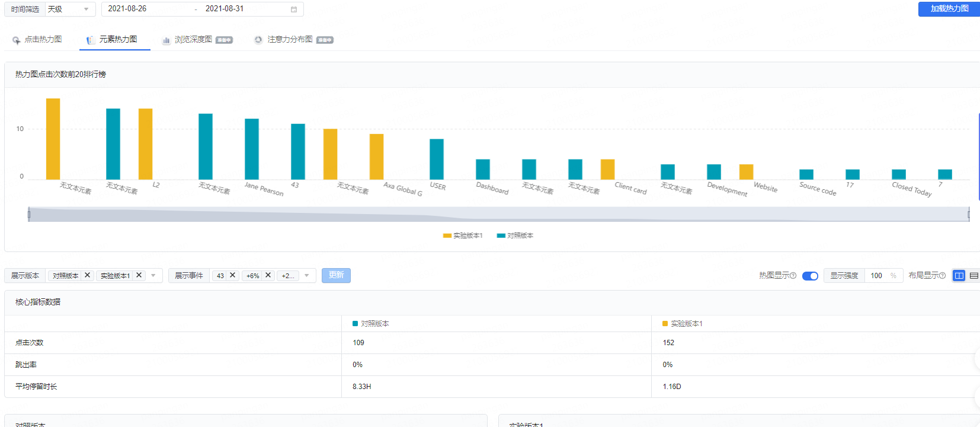Viewport: 980px width, 427px height.
Task: Click the calendar icon in date range
Action: (294, 9)
